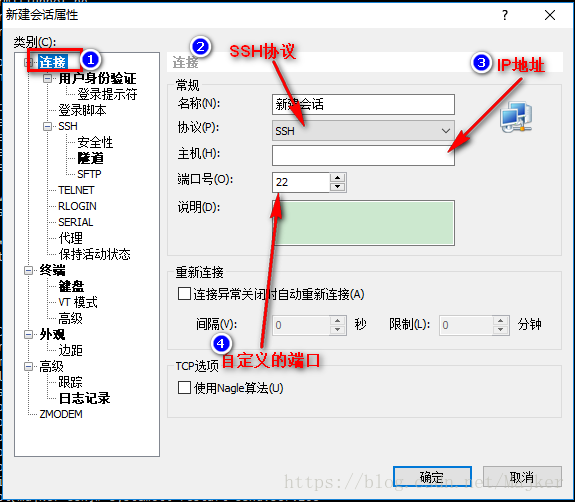Enable 使用Nagle算法 checkbox
Image resolution: width=575 pixels, height=502 pixels.
point(184,388)
